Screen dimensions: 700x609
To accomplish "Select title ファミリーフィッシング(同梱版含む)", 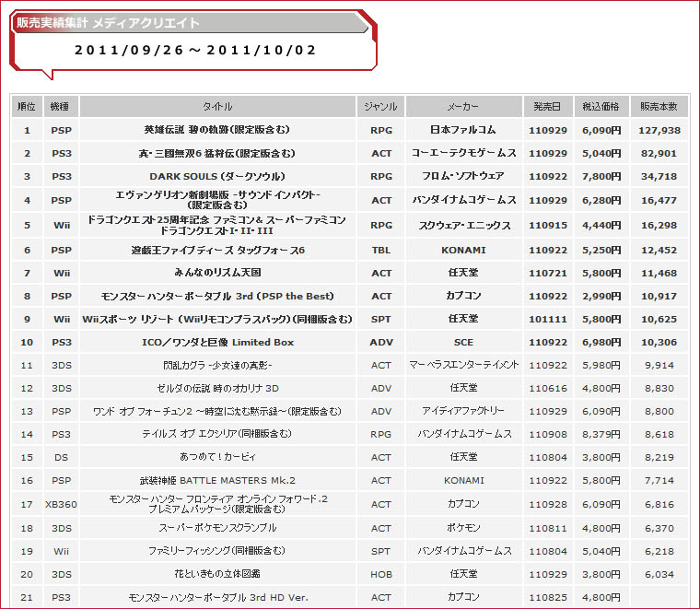I will [x=217, y=551].
